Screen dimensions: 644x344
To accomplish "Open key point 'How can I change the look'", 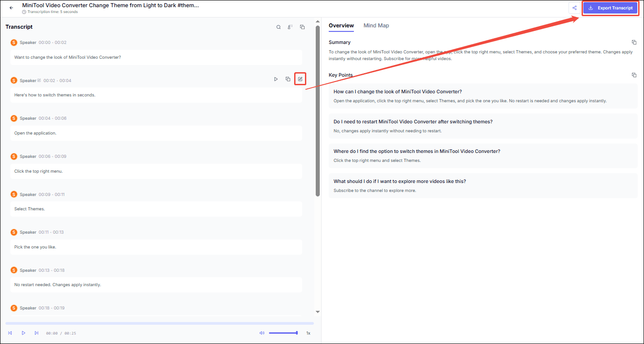I will coord(483,96).
